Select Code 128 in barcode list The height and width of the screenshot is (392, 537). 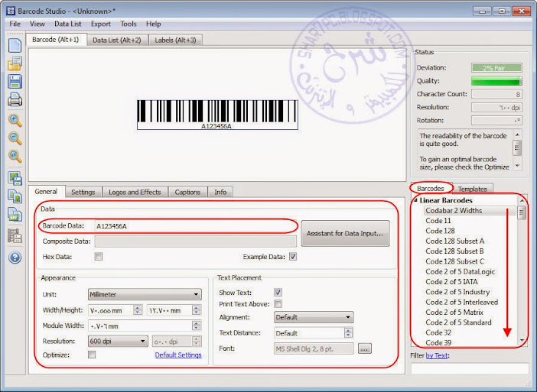coord(440,231)
